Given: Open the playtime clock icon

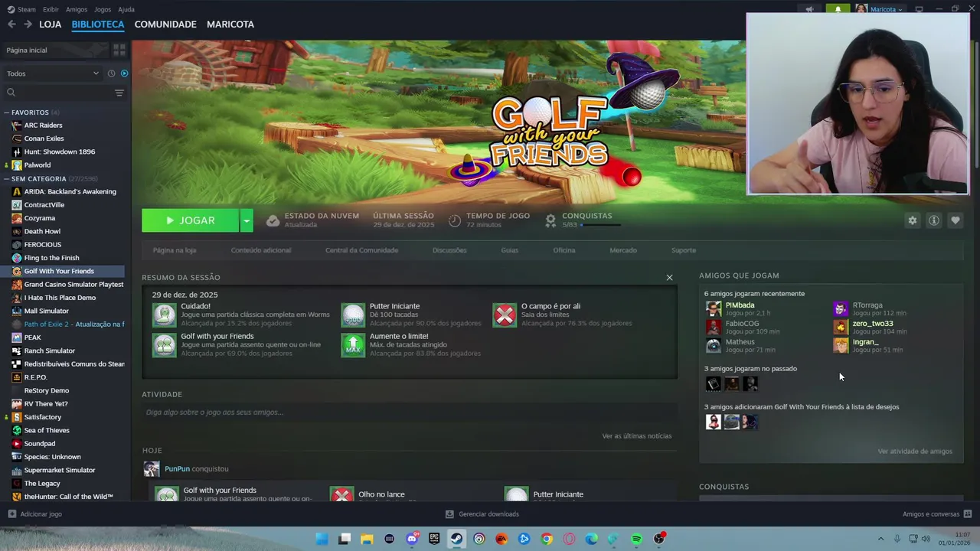Looking at the screenshot, I should [455, 220].
